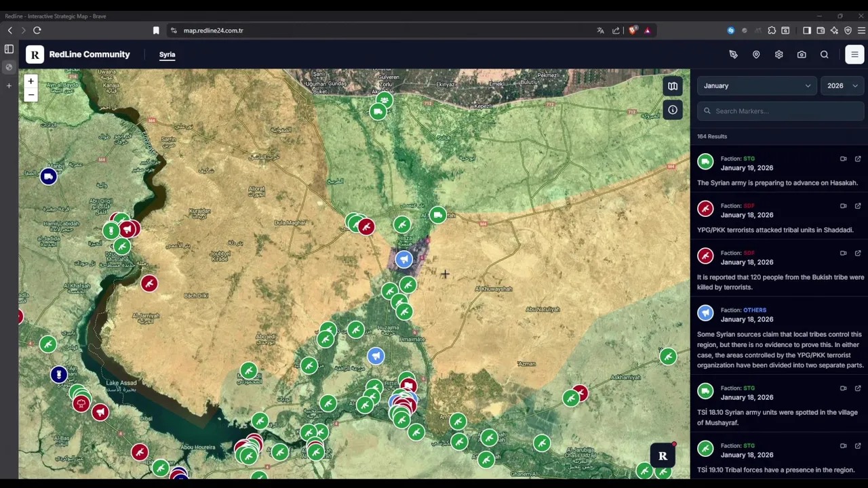This screenshot has height=488, width=868.
Task: Click the red megaphone marker near Lake Assad
Action: [x=100, y=411]
